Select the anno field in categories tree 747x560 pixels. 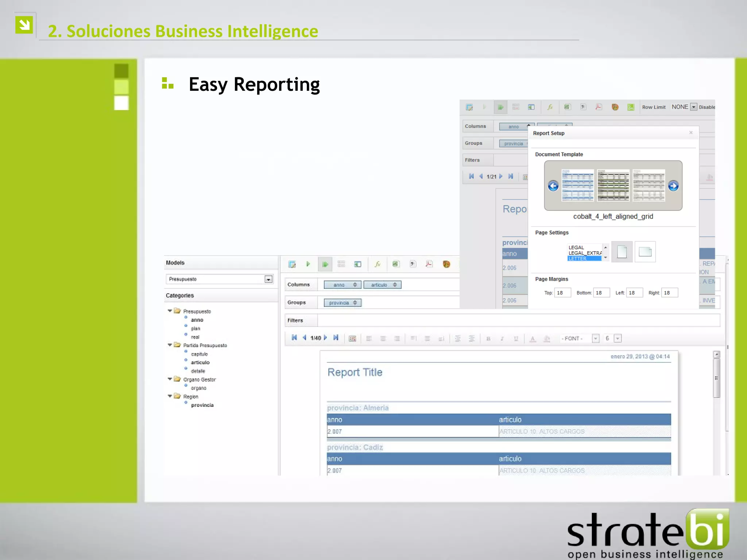[197, 320]
